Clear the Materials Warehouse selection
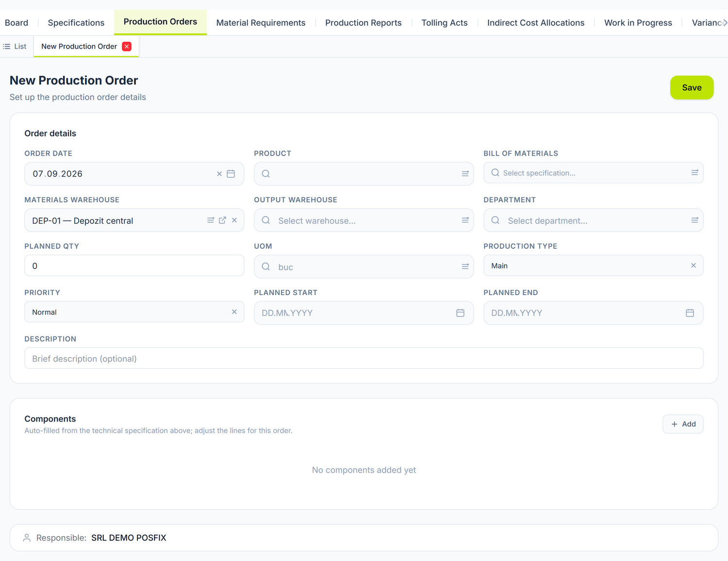 tap(234, 220)
